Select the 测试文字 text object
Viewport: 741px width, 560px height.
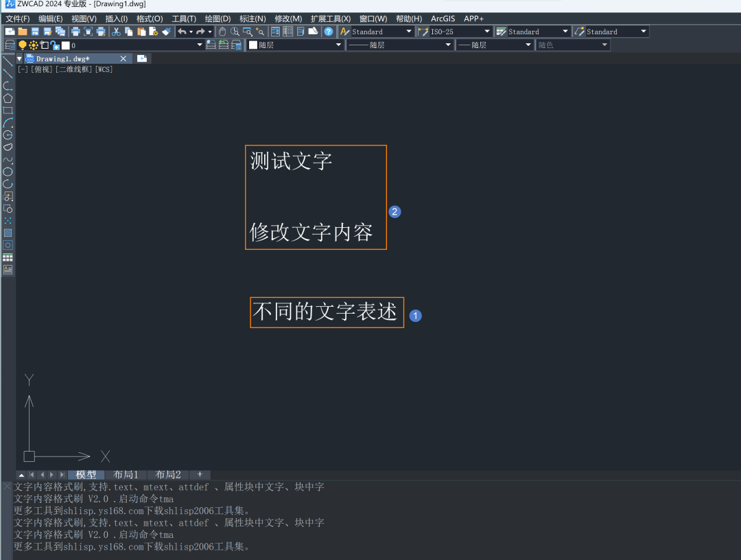coord(291,161)
